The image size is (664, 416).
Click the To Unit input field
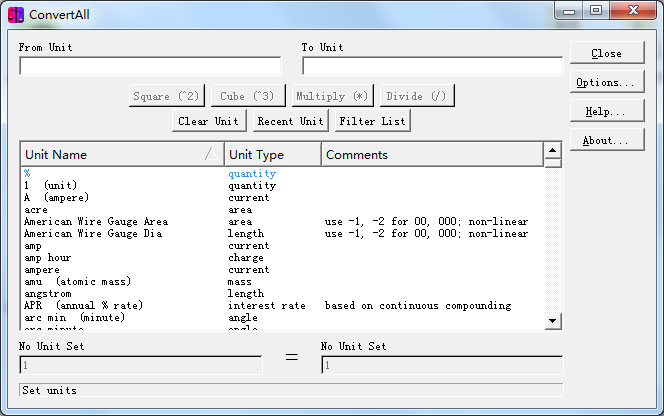tap(432, 66)
